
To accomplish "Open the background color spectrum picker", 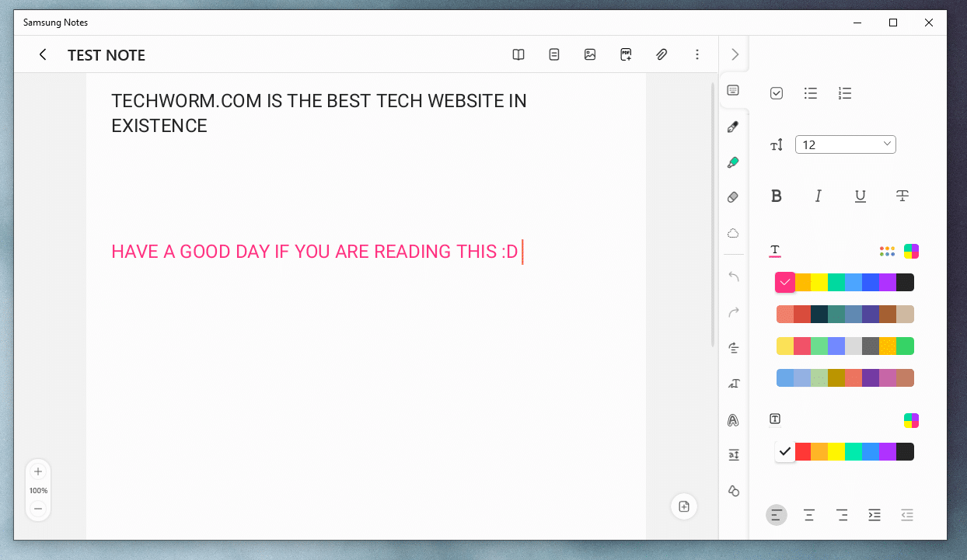I will 911,420.
